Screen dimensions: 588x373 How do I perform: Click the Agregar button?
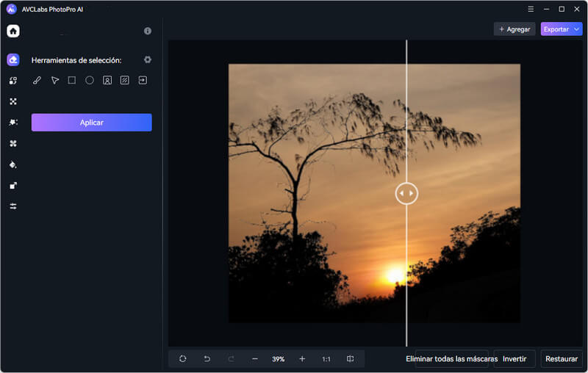[x=514, y=29]
